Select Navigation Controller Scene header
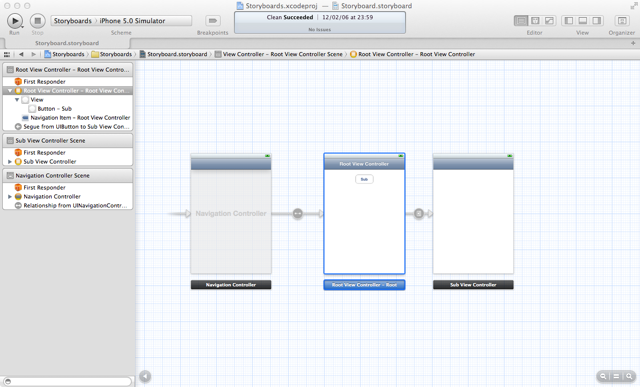Screen dimensions: 640x387 click(68, 176)
